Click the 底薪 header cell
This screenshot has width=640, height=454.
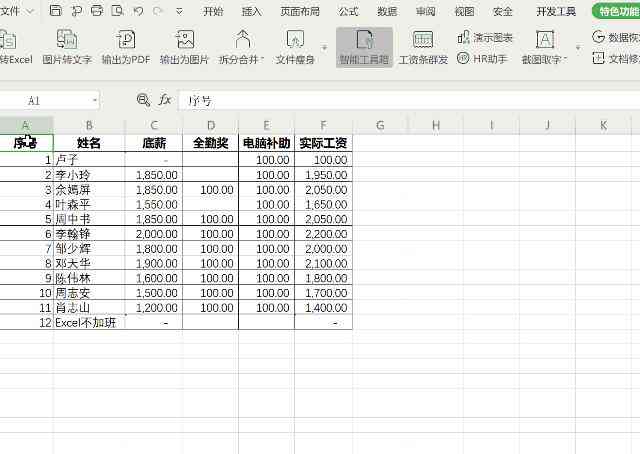click(154, 143)
